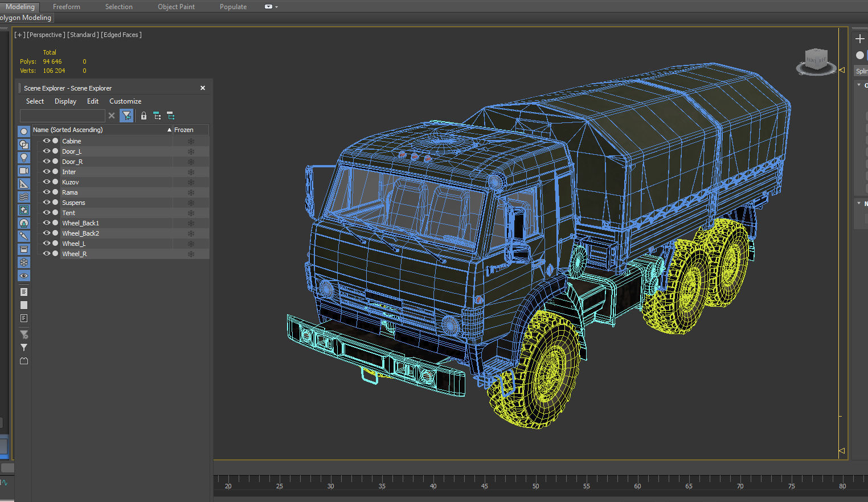
Task: Toggle Display Frozen Objects snowflake sidebar icon
Action: tap(24, 262)
